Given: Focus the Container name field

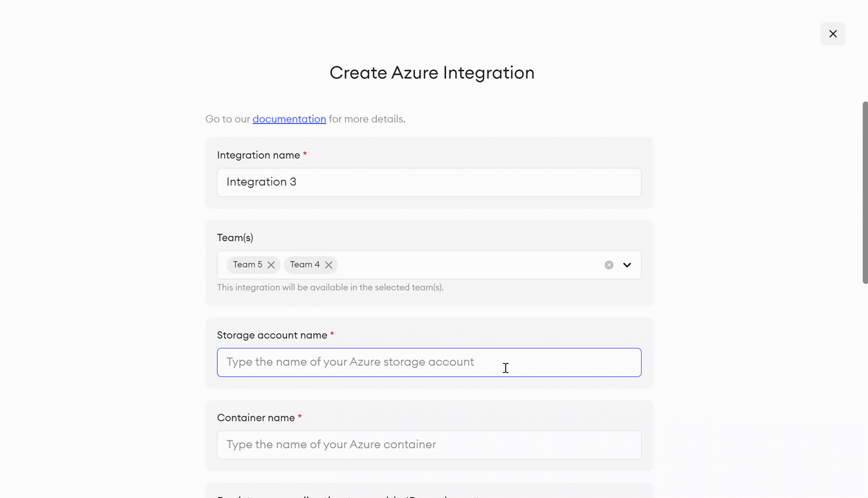Looking at the screenshot, I should 429,445.
